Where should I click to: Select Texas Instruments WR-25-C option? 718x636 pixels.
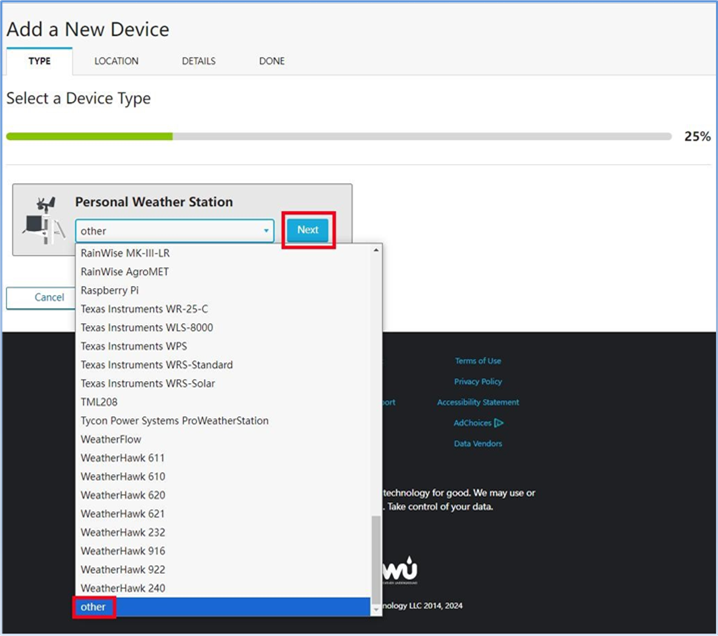click(223, 309)
